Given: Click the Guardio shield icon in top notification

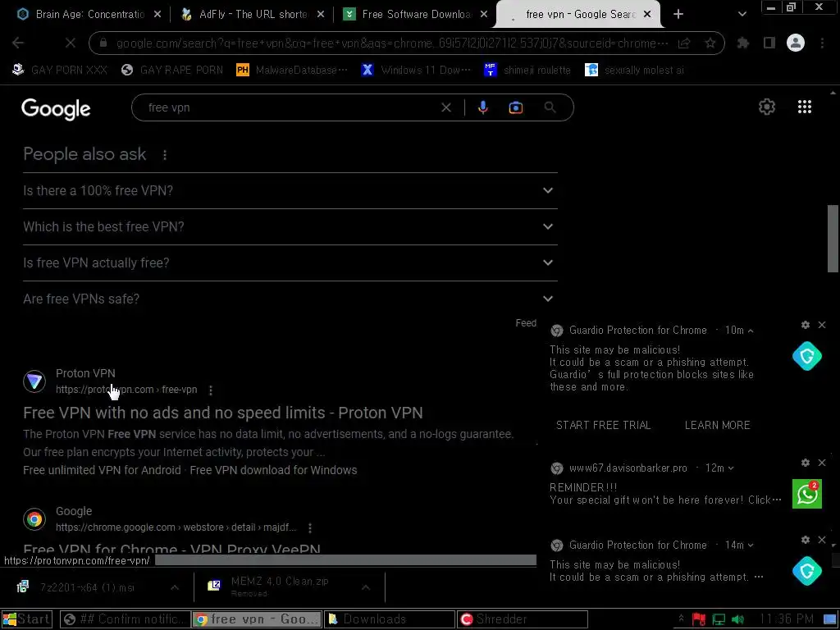Looking at the screenshot, I should pyautogui.click(x=807, y=356).
